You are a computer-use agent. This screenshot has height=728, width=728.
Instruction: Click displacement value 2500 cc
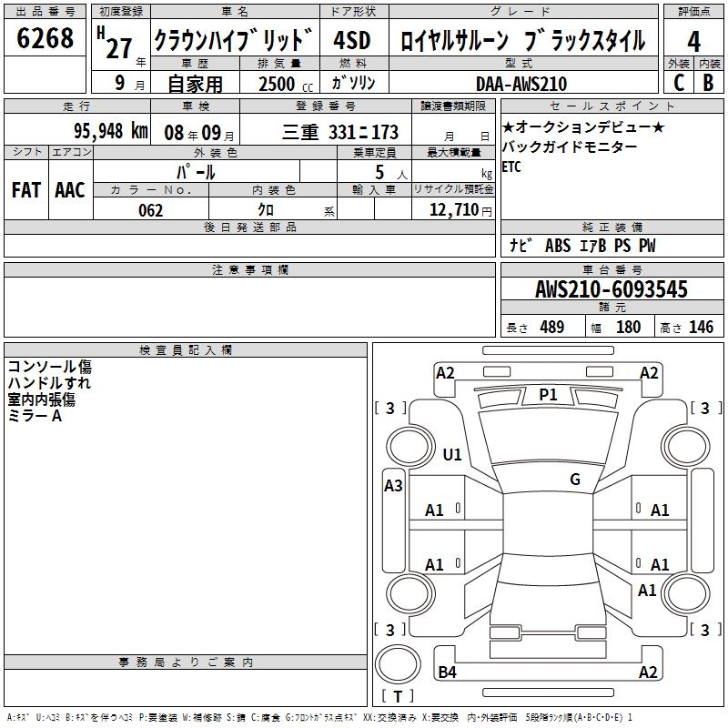[286, 84]
